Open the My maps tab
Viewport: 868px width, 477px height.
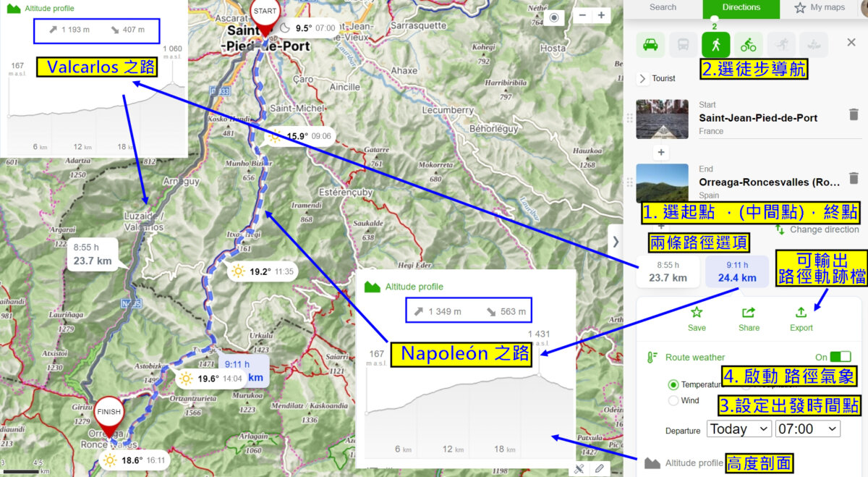[x=820, y=7]
